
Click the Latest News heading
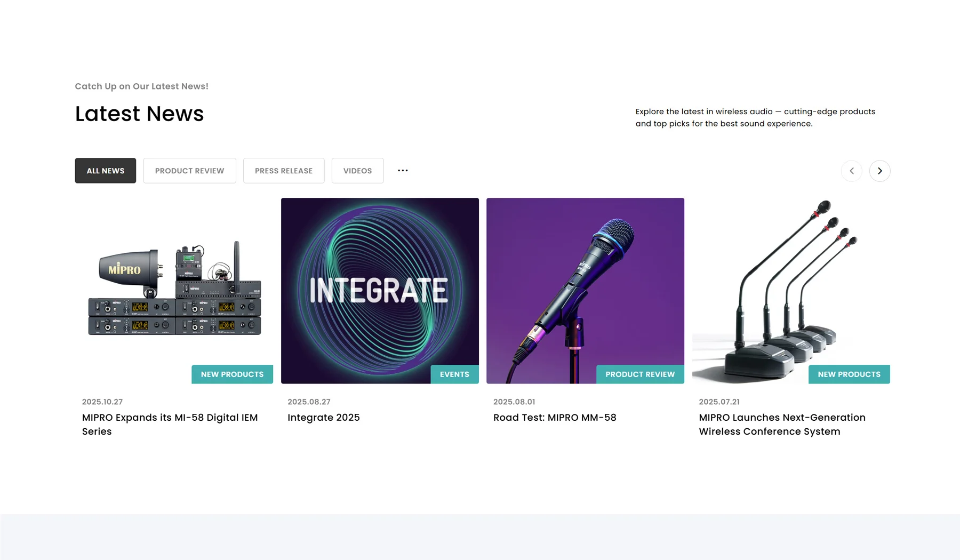tap(139, 114)
